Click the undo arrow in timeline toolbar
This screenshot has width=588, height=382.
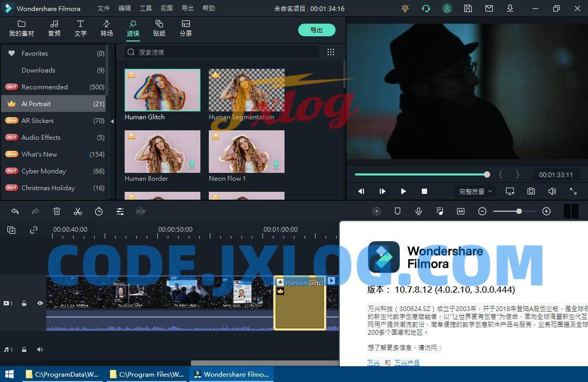tap(15, 211)
